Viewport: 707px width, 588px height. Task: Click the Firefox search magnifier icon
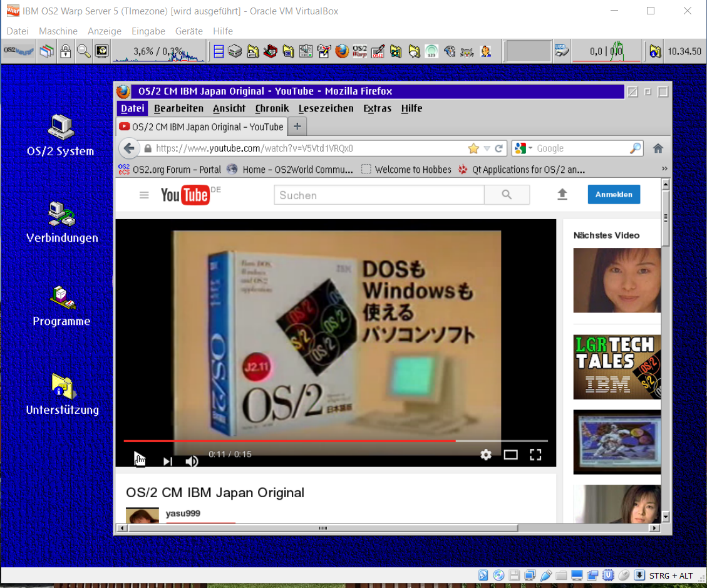tap(636, 148)
